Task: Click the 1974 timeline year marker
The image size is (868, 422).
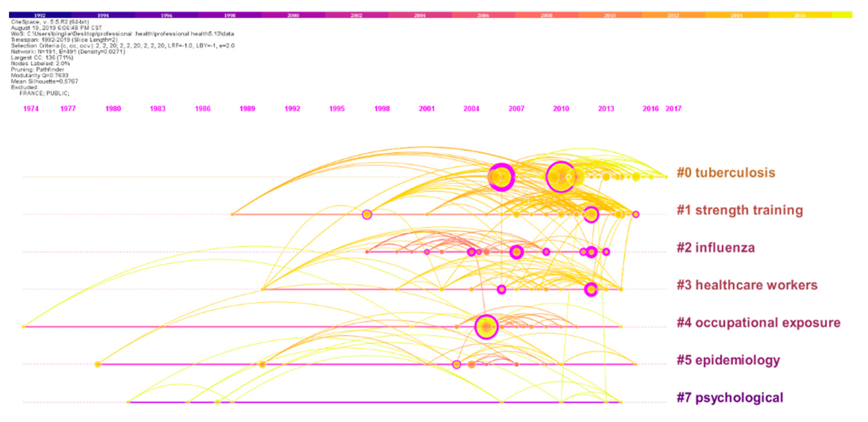Action: [31, 109]
